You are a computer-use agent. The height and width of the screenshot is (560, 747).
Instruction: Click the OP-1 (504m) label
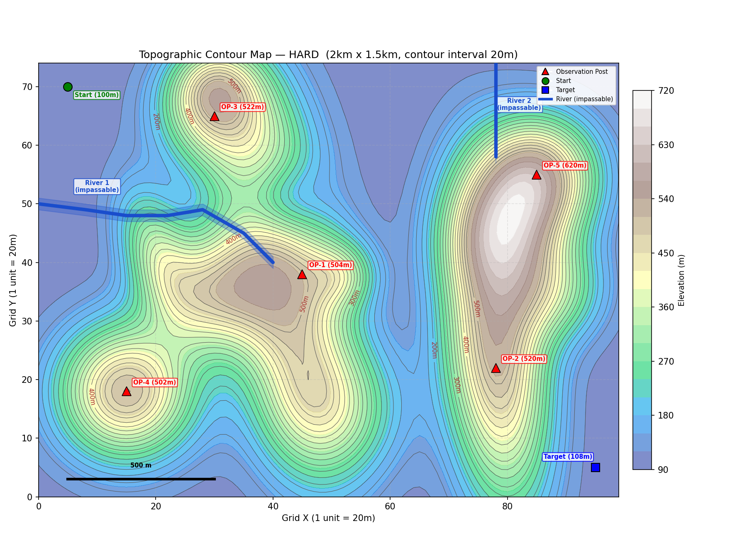coord(330,265)
